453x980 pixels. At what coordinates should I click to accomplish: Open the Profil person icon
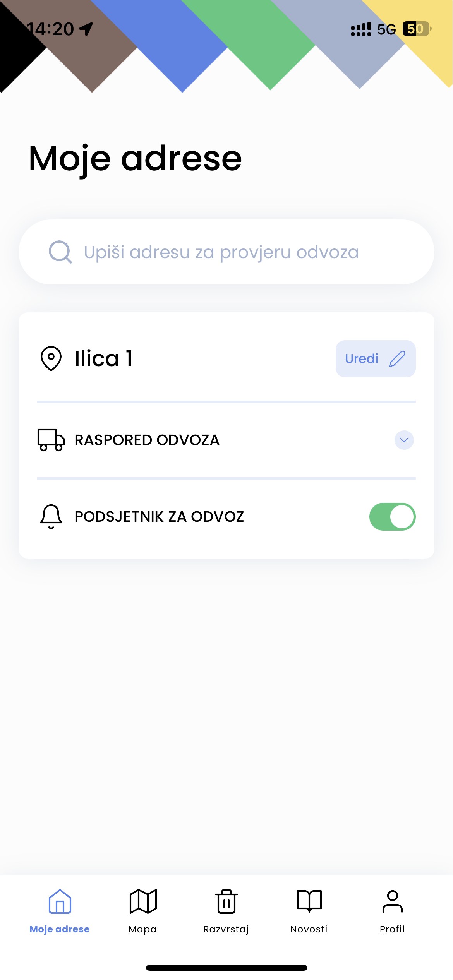point(392,901)
